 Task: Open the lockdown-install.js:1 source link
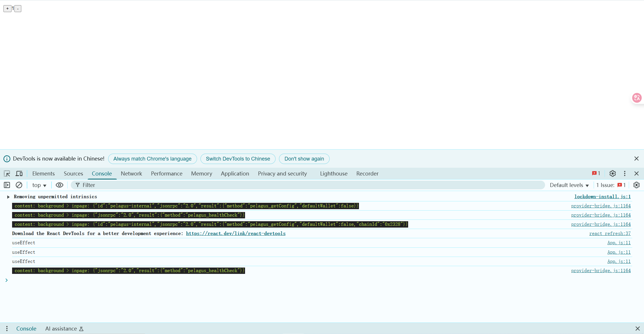click(x=602, y=197)
